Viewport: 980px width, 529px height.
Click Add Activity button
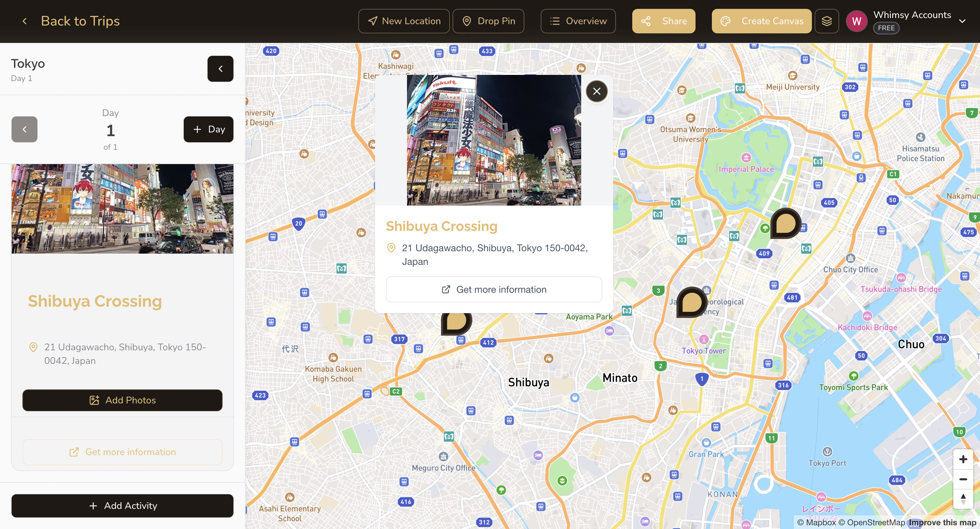point(122,506)
